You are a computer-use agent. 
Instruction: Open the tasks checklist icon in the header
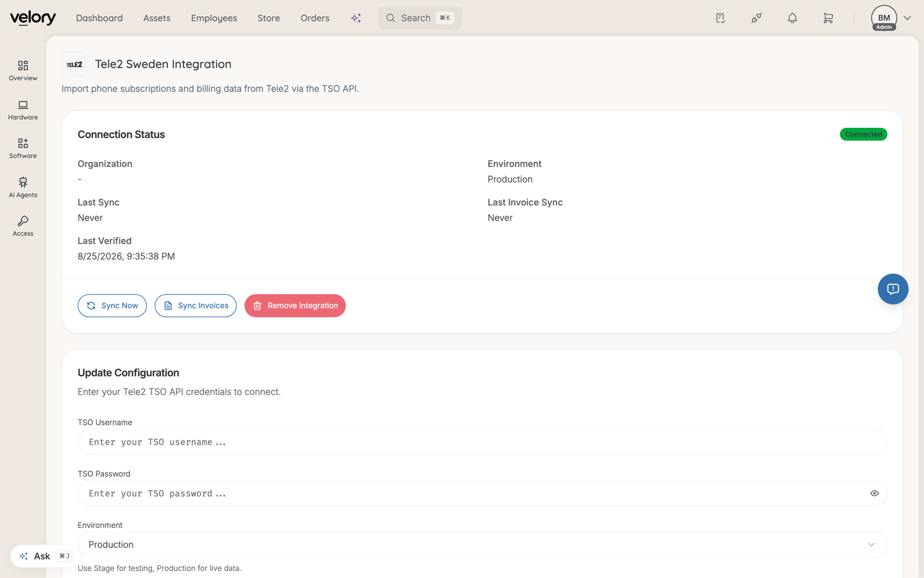point(721,18)
